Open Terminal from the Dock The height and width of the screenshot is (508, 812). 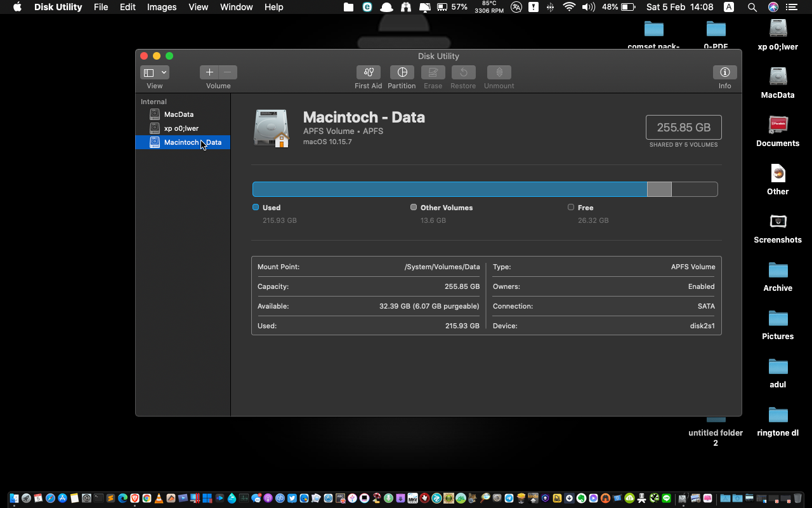[98, 498]
